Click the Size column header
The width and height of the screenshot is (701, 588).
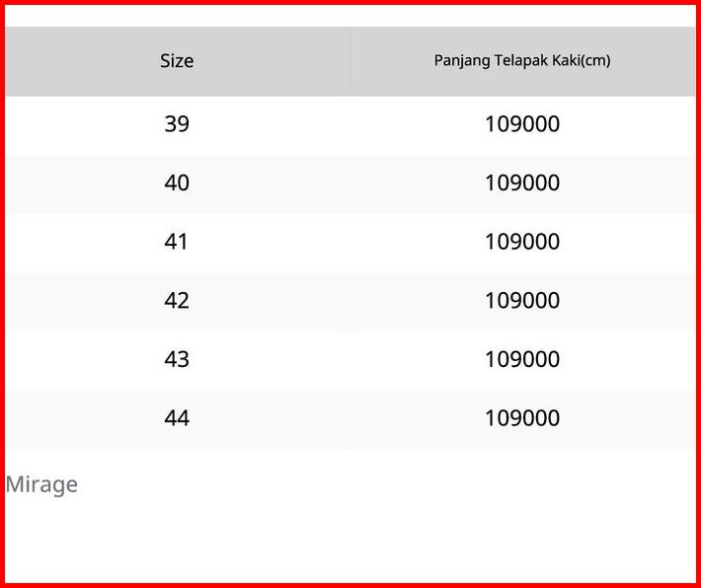point(177,61)
